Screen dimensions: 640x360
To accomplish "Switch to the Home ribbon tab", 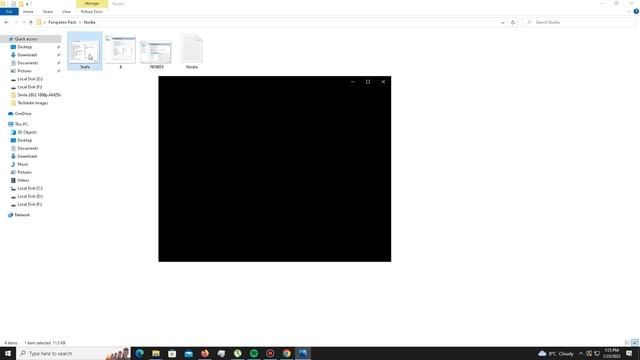I will (28, 12).
